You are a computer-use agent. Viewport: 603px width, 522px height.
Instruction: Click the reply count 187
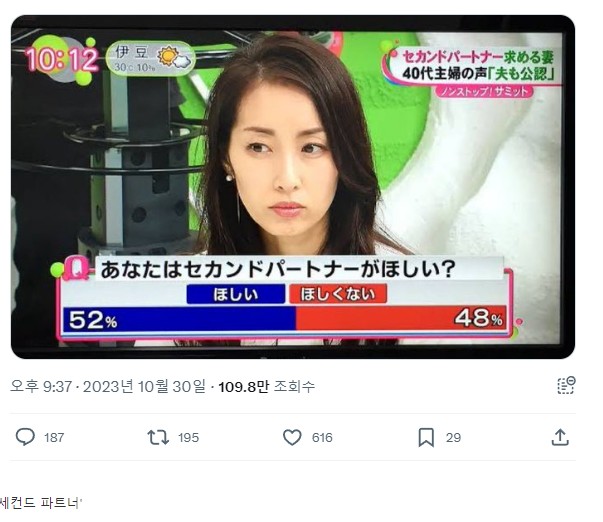click(x=54, y=438)
